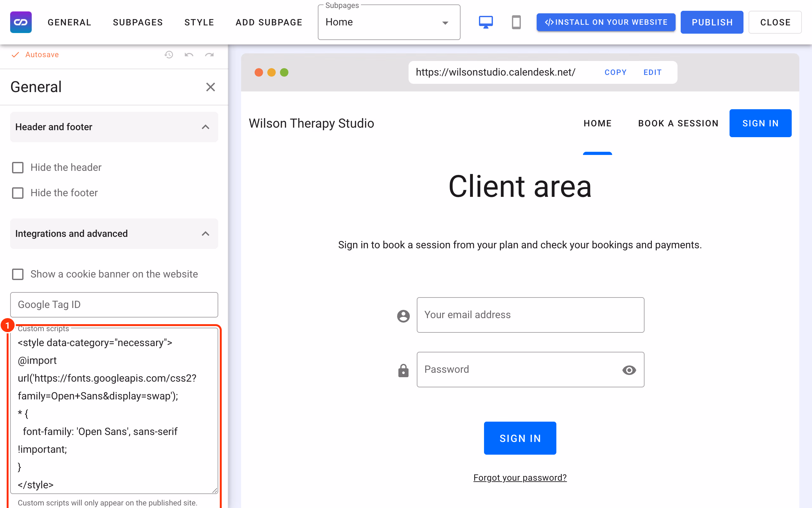Click the redo arrow icon
This screenshot has height=508, width=812.
209,54
